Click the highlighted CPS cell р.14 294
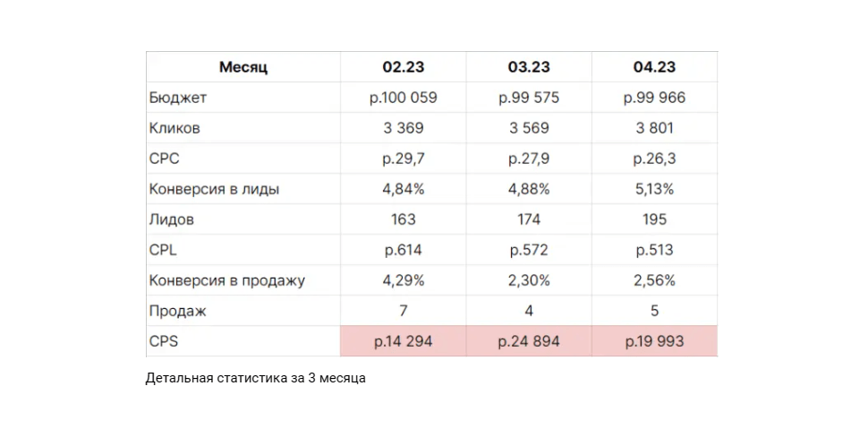 (x=403, y=341)
